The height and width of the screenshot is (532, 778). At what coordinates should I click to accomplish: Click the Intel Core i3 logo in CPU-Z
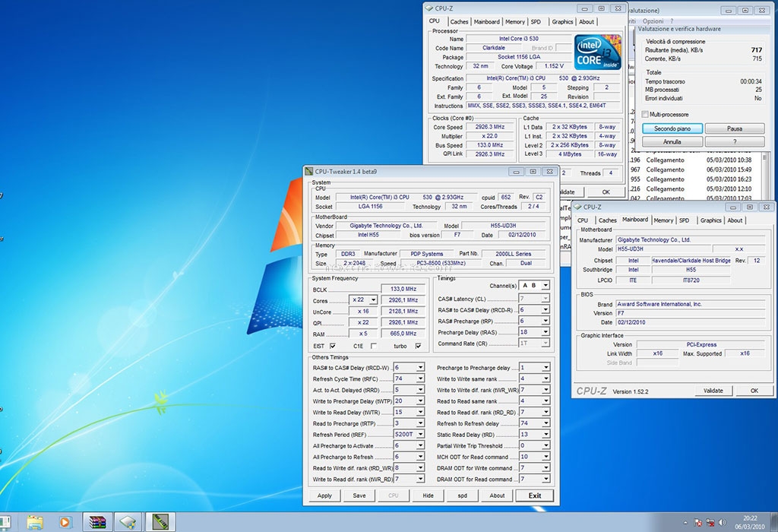tap(597, 52)
